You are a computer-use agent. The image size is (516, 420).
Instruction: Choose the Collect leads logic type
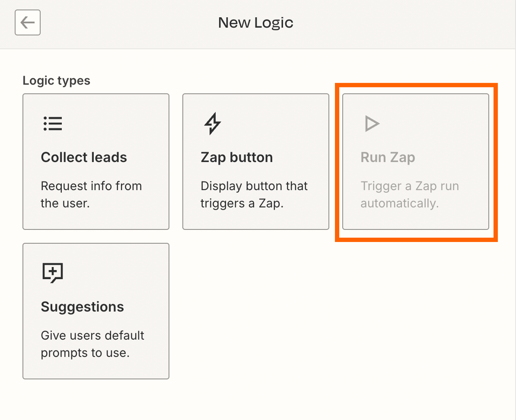coord(96,162)
